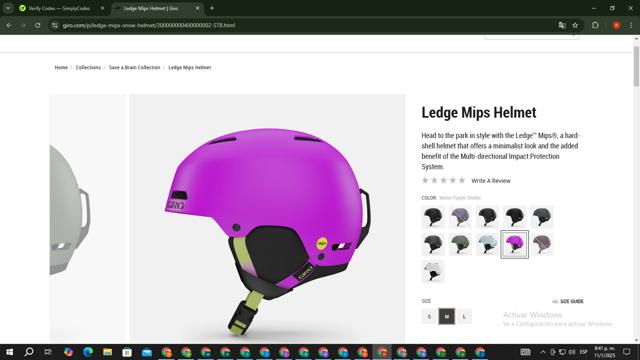
Task: Switch to the Verify Codes SimplyCodes tab
Action: point(59,8)
